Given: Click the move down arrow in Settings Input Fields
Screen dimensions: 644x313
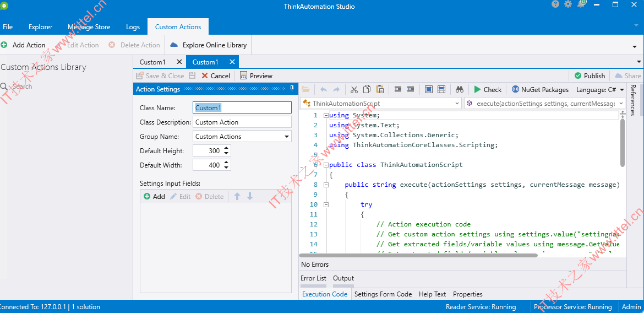Looking at the screenshot, I should coord(250,197).
